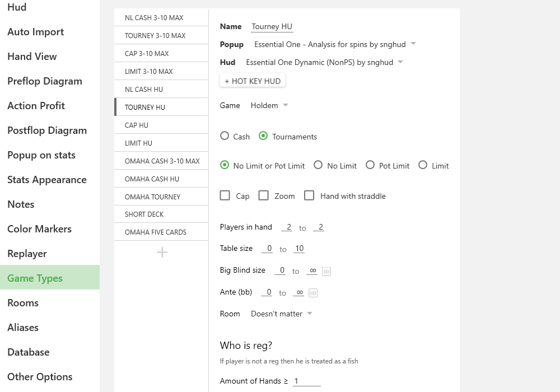The image size is (560, 392).
Task: Tick Hand with straddle checkbox
Action: point(309,195)
